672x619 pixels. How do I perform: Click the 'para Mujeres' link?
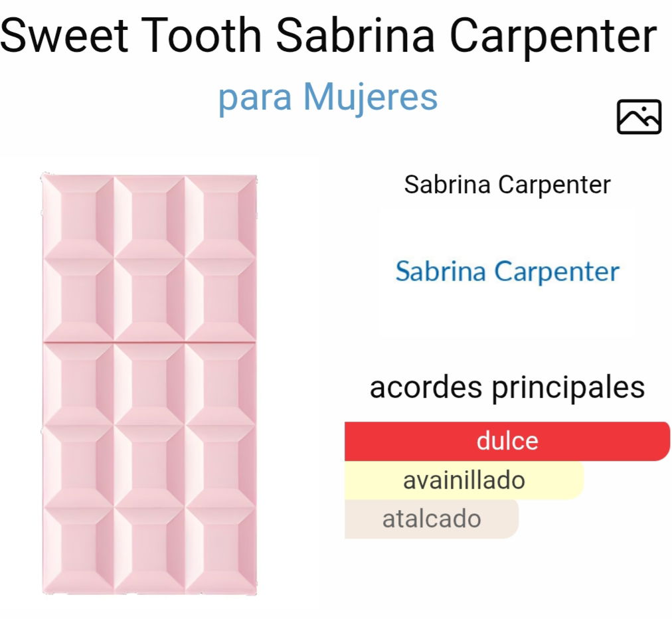click(328, 97)
